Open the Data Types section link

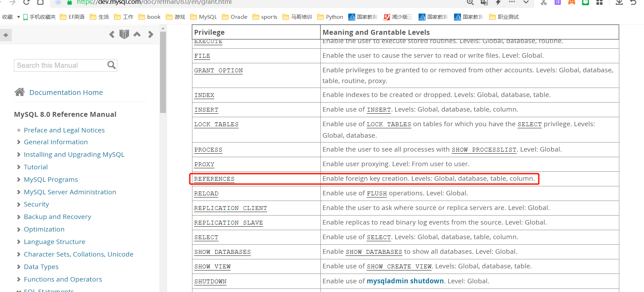(41, 267)
